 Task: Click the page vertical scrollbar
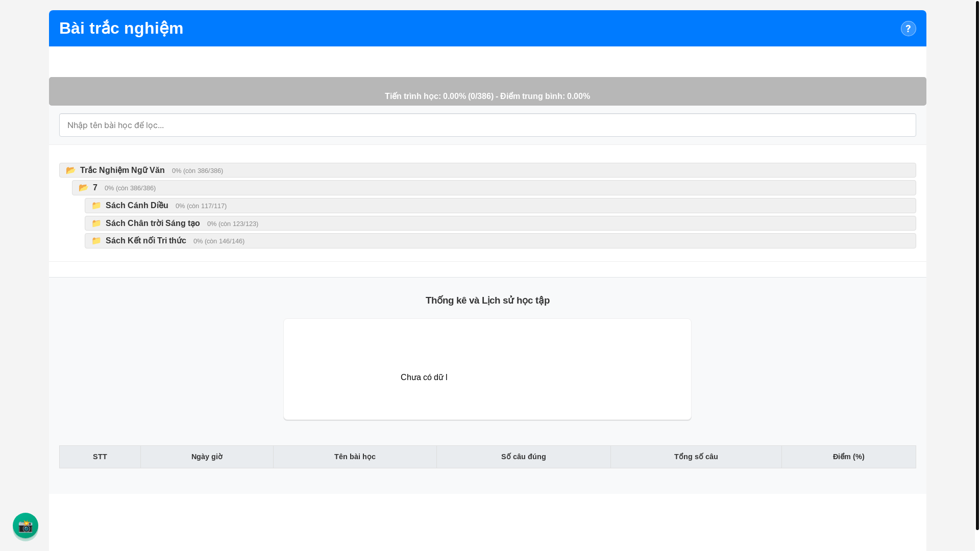(977, 265)
